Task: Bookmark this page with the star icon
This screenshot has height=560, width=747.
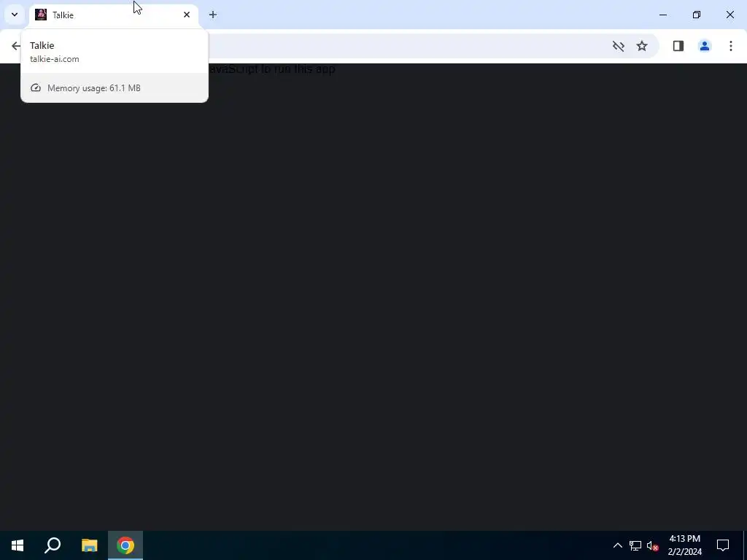Action: point(642,46)
